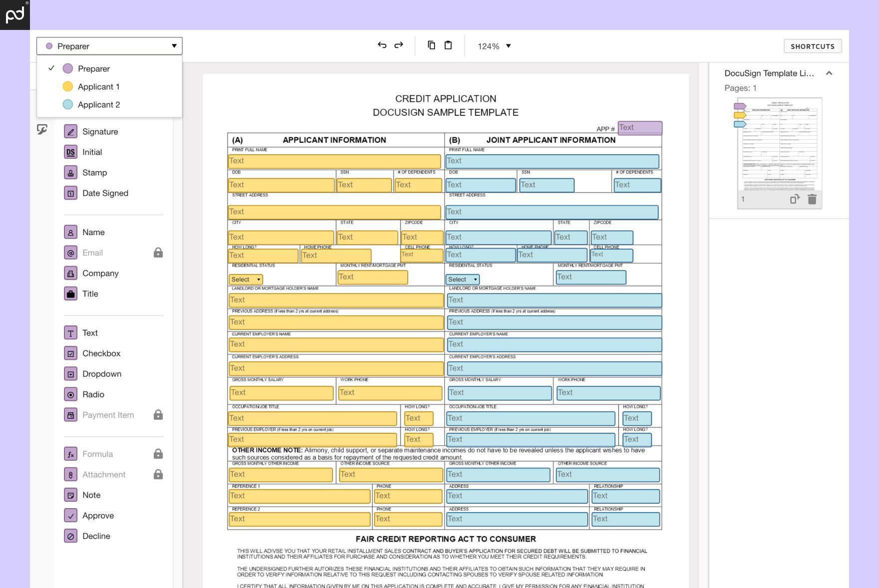This screenshot has width=879, height=588.
Task: Select the Checkbox field tool
Action: pyautogui.click(x=101, y=353)
